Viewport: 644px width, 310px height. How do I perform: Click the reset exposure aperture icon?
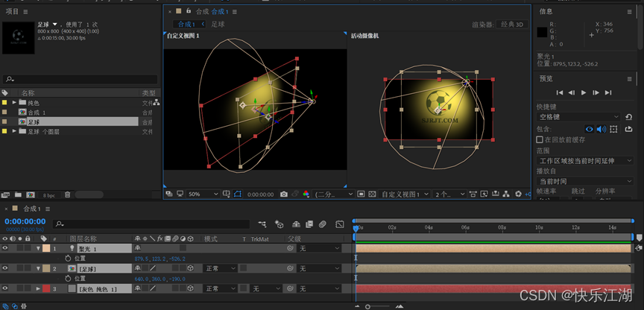[x=518, y=194]
